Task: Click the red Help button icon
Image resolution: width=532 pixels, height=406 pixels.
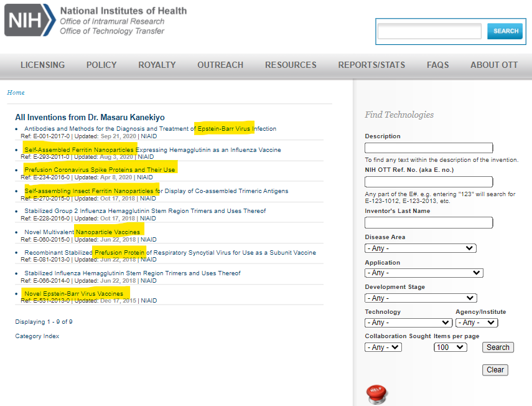Action: click(376, 394)
